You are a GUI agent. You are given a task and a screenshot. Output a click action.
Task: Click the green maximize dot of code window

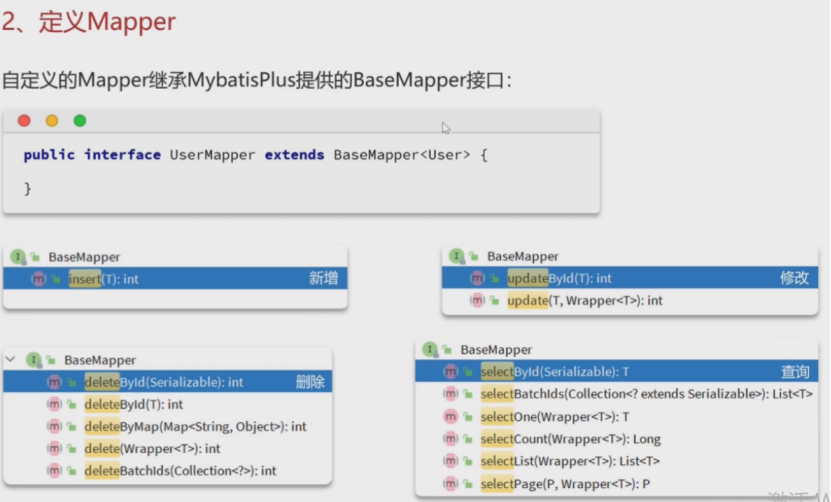click(80, 121)
